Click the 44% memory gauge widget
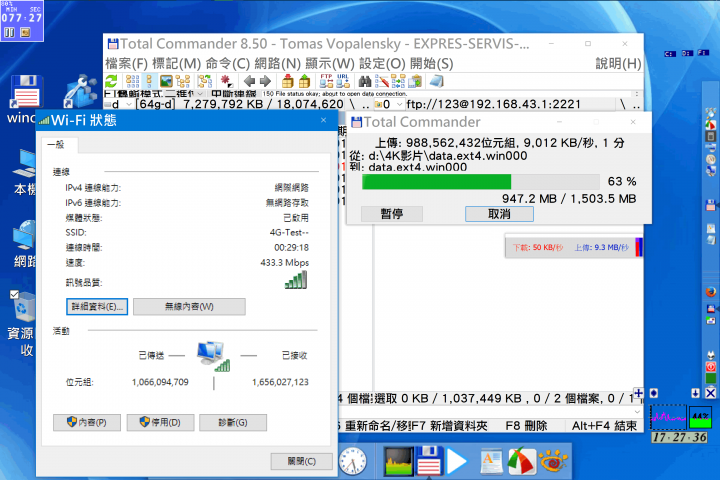Image resolution: width=720 pixels, height=480 pixels. click(x=700, y=417)
